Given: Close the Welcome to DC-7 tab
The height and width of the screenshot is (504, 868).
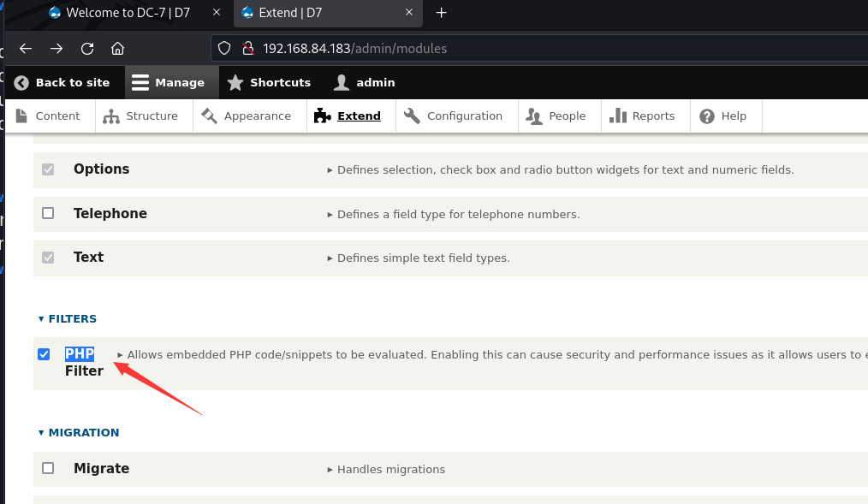Looking at the screenshot, I should pos(217,12).
